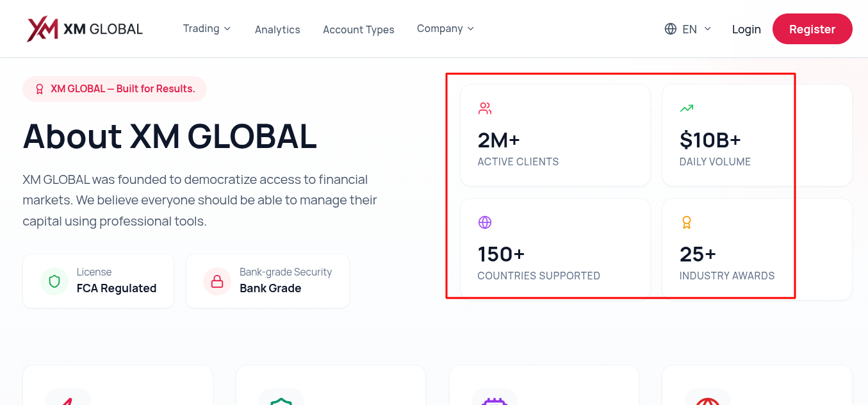Screen dimensions: 868x405
Task: Click the COUNTRIES SUPPORTED label
Action: click(x=539, y=276)
